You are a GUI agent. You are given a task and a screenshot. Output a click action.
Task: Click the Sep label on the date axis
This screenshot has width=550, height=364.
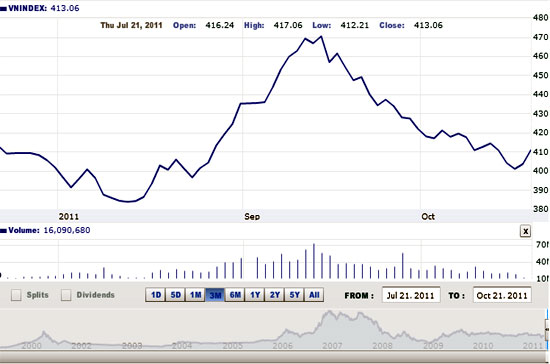click(252, 217)
